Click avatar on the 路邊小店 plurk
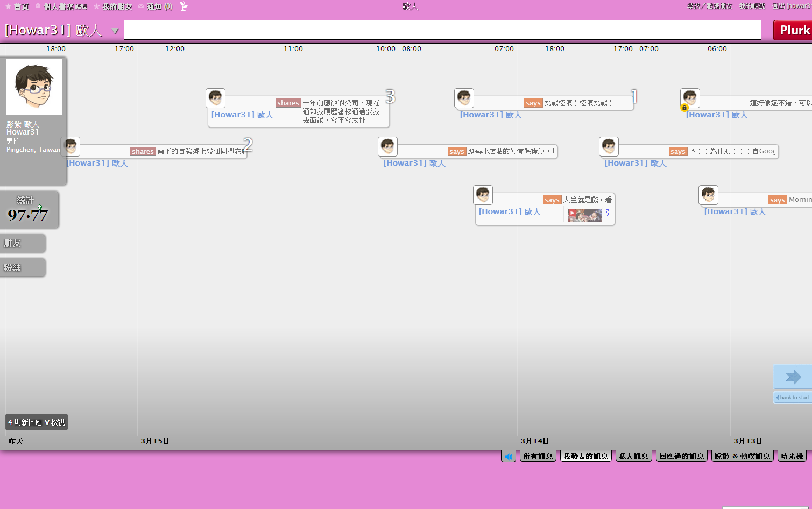This screenshot has width=812, height=509. 387,146
